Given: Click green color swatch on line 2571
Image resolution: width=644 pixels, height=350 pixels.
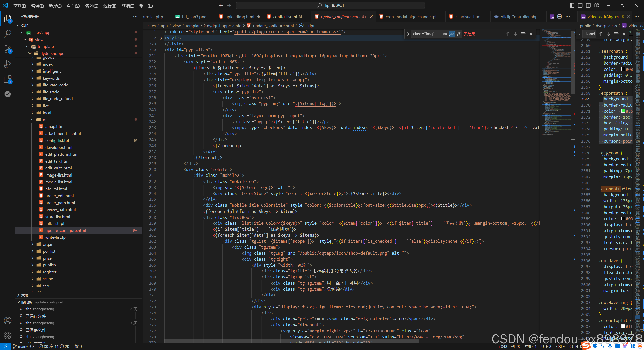Looking at the screenshot, I should click(x=623, y=111).
